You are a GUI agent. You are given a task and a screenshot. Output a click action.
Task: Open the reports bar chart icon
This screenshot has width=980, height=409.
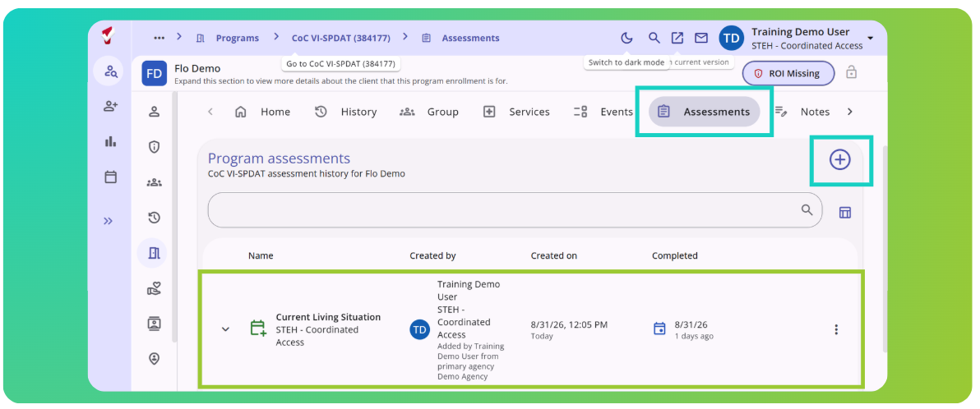(x=111, y=142)
